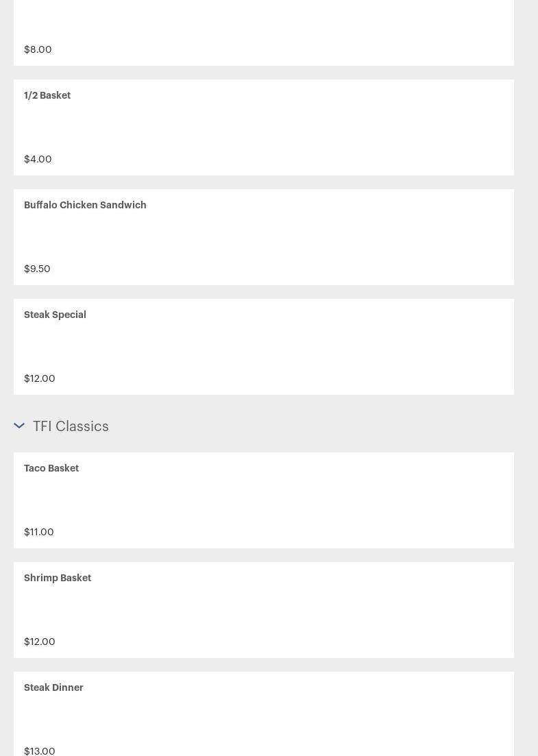Click the TFI Classics section heading
Viewport: 538px width, 756px height.
point(71,426)
